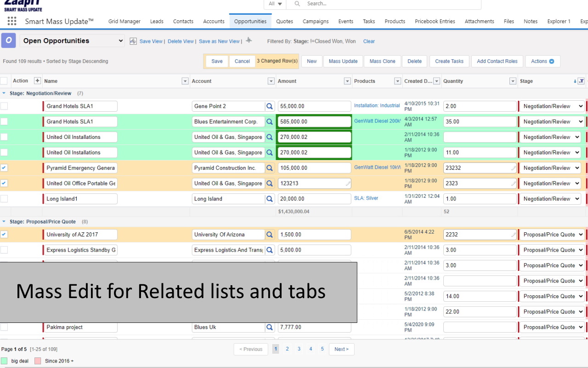Open the SLA: Silver product link
Screen dimensions: 588x368
point(366,198)
